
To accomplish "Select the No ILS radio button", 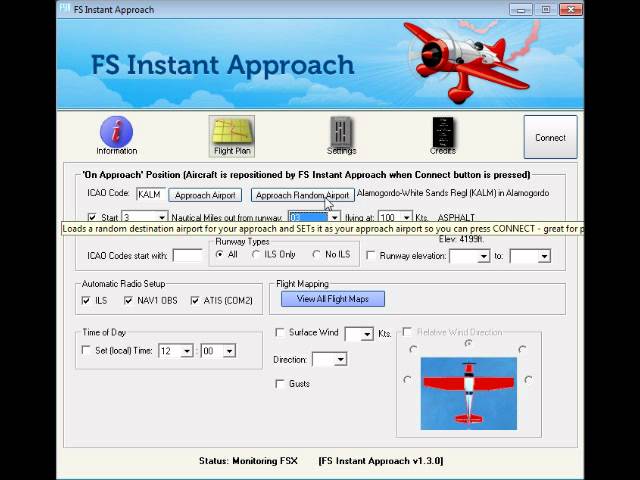I will click(316, 254).
